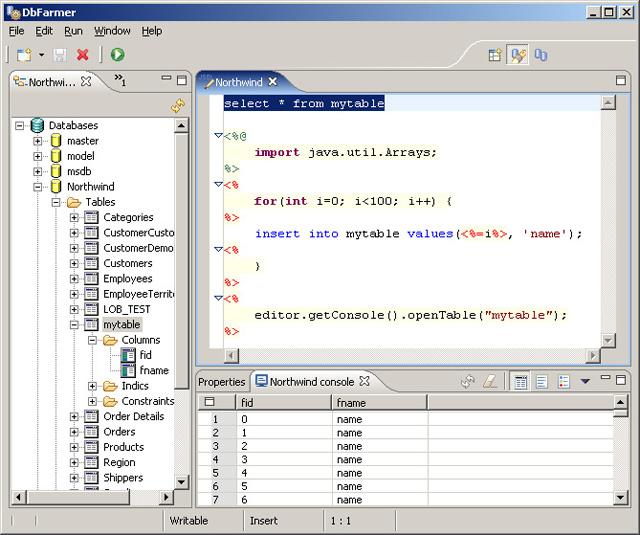Select the highlighted editing perspective icon
Viewport: 640px width, 535px height.
518,55
